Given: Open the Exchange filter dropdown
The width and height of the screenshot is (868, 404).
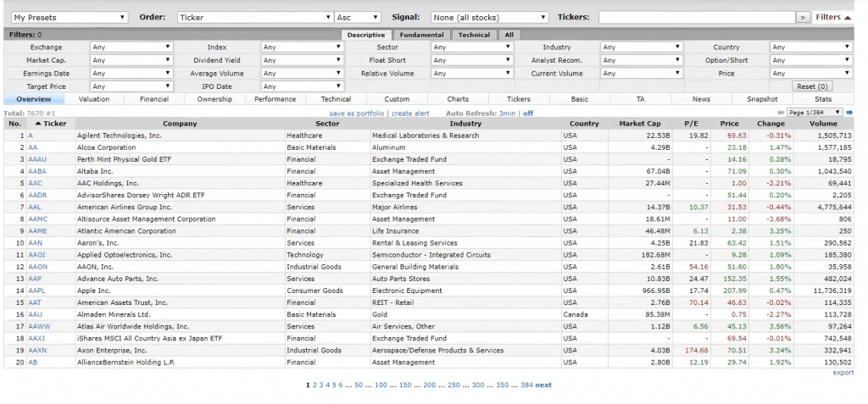Looking at the screenshot, I should (x=131, y=47).
